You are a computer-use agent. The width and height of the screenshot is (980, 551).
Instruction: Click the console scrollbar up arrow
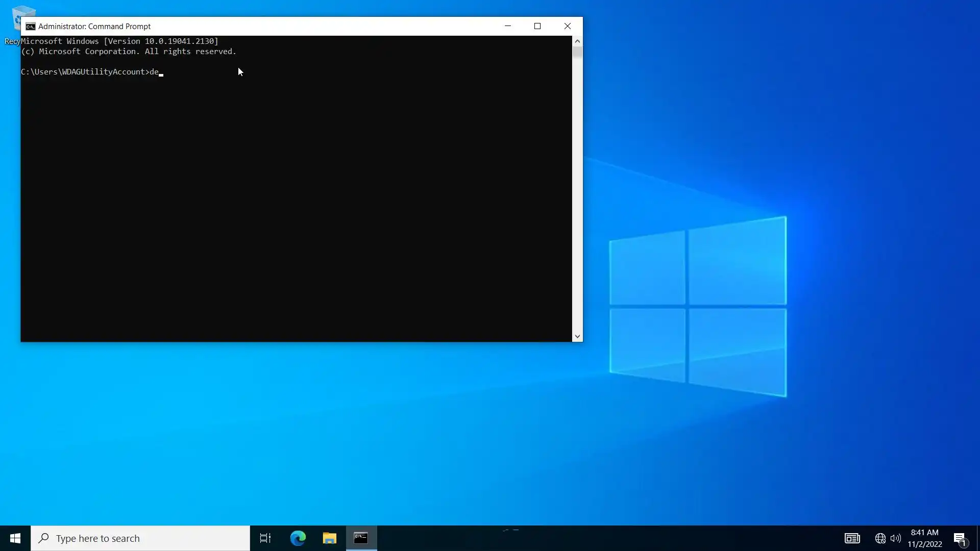tap(577, 41)
